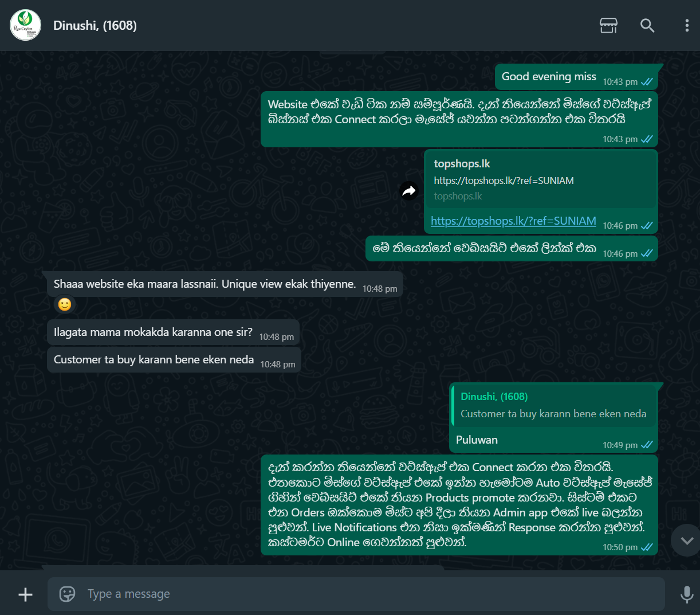Forward the topshops.lk link message
Viewport: 700px width, 615px height.
[408, 191]
